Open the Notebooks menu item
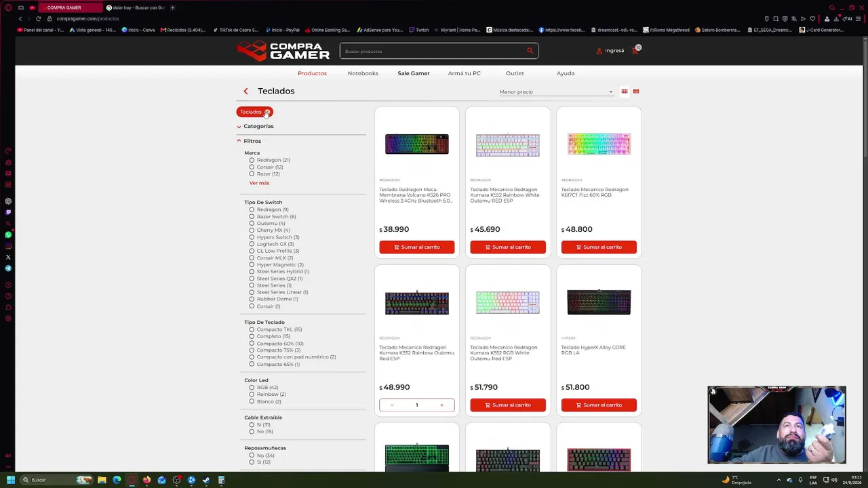This screenshot has width=868, height=488. coord(363,73)
